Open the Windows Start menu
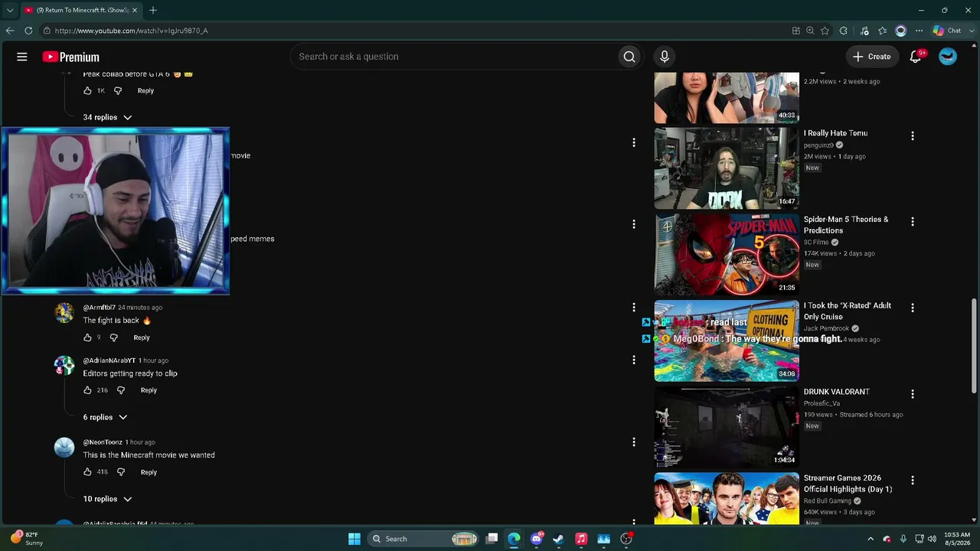 coord(354,539)
